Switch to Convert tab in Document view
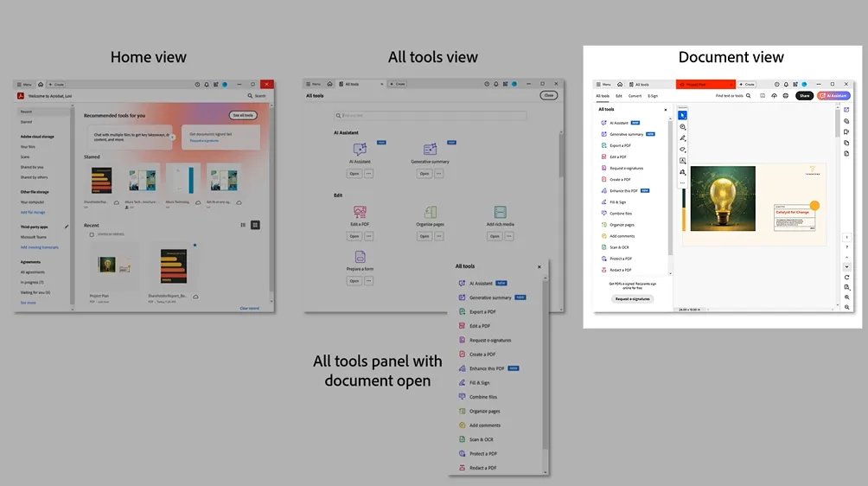This screenshot has width=868, height=486. (x=635, y=96)
